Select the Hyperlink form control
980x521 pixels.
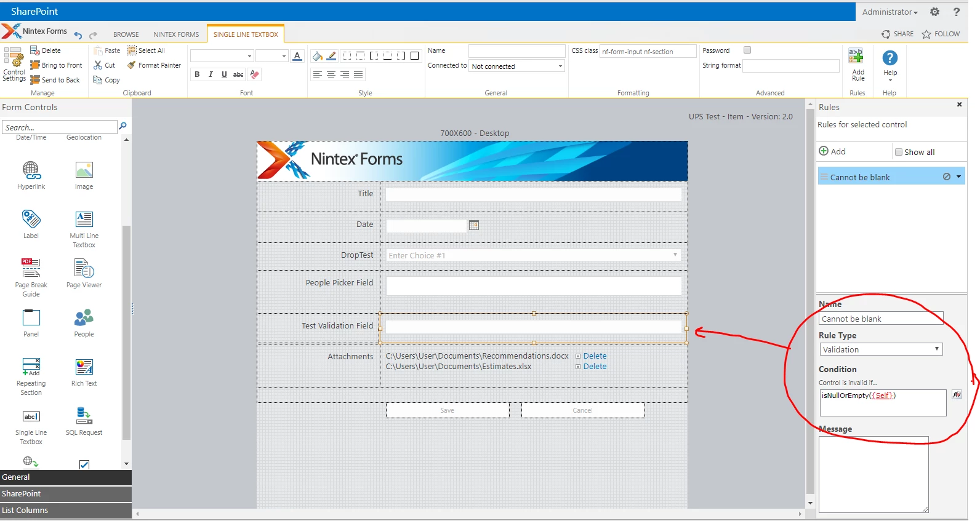pos(31,175)
